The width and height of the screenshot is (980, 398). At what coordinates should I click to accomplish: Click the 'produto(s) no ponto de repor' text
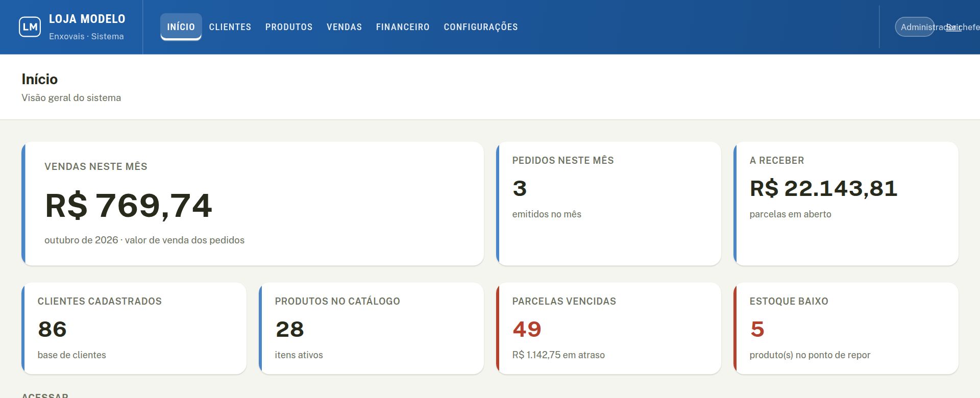coord(810,355)
